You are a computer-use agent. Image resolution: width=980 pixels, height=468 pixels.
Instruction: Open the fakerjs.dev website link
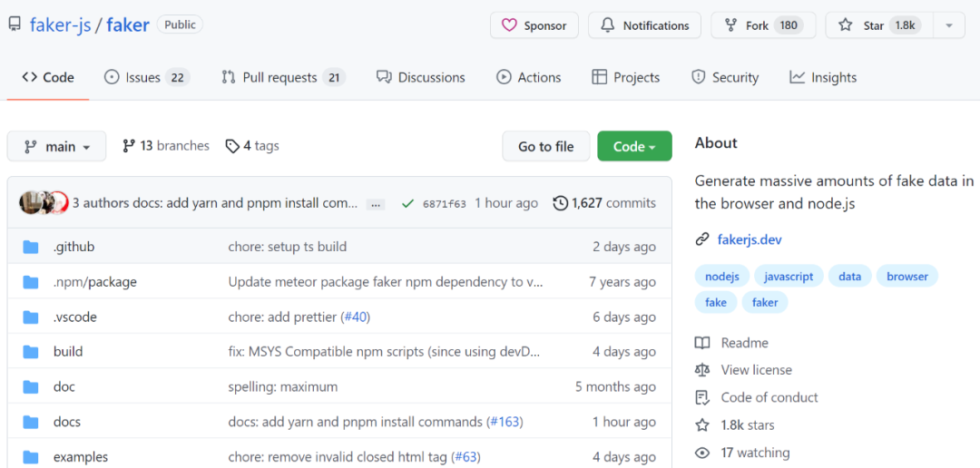click(x=749, y=239)
